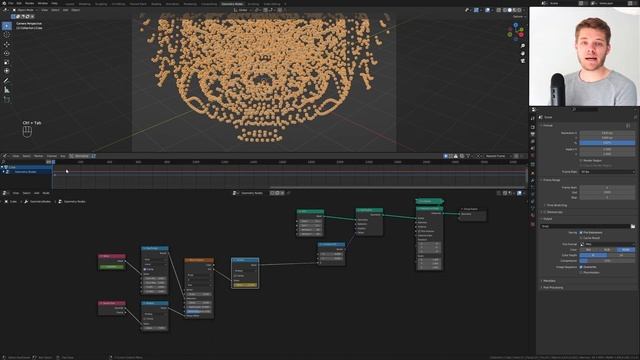This screenshot has width=640, height=360.
Task: Click the viewport navigation axis gizmo
Action: coord(516,31)
